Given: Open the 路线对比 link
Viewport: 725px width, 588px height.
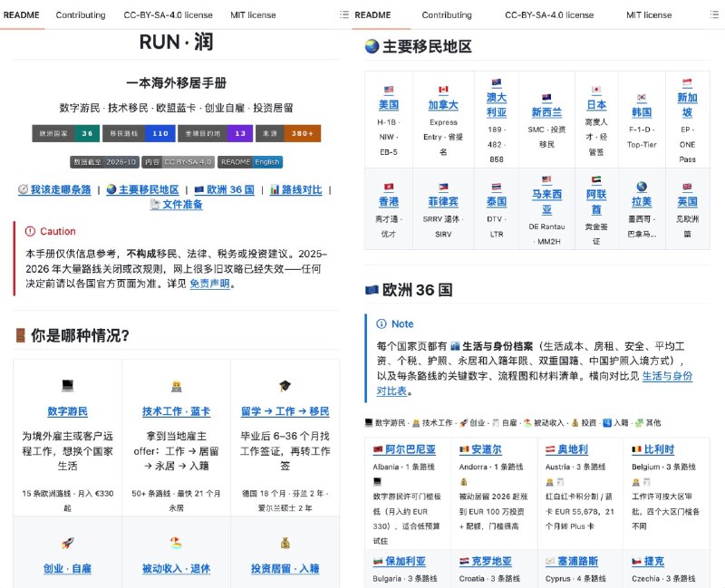Looking at the screenshot, I should click(x=296, y=189).
